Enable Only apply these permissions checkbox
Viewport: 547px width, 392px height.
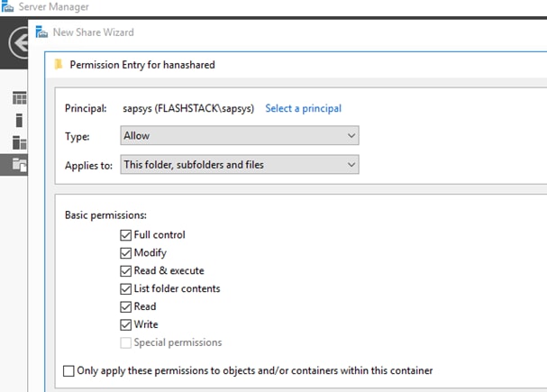68,370
